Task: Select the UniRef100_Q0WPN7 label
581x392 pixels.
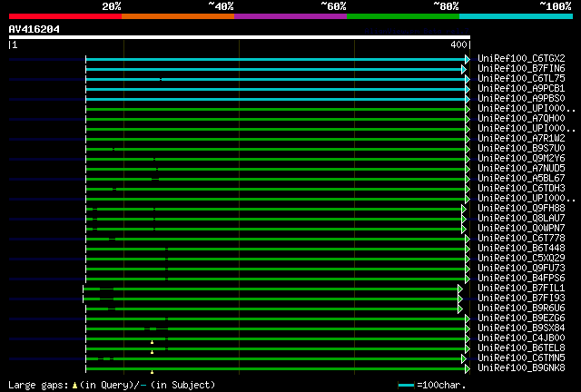Action: (x=521, y=229)
